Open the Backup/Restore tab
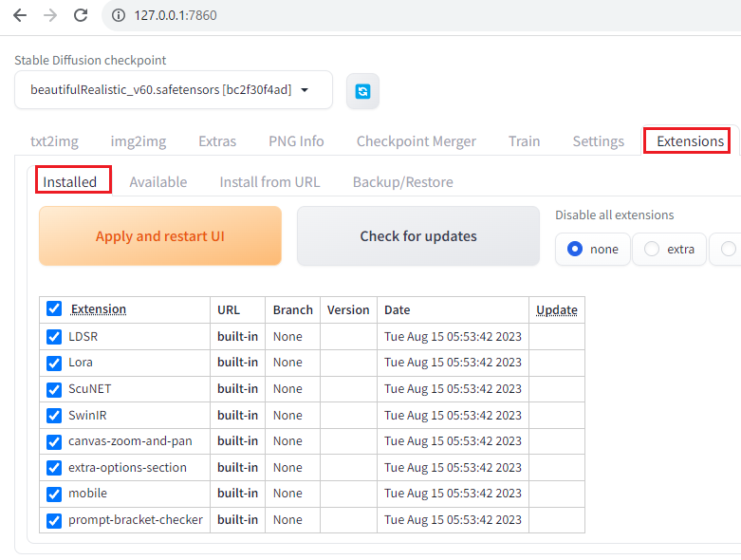Viewport: 741px width, 560px height. pyautogui.click(x=402, y=181)
